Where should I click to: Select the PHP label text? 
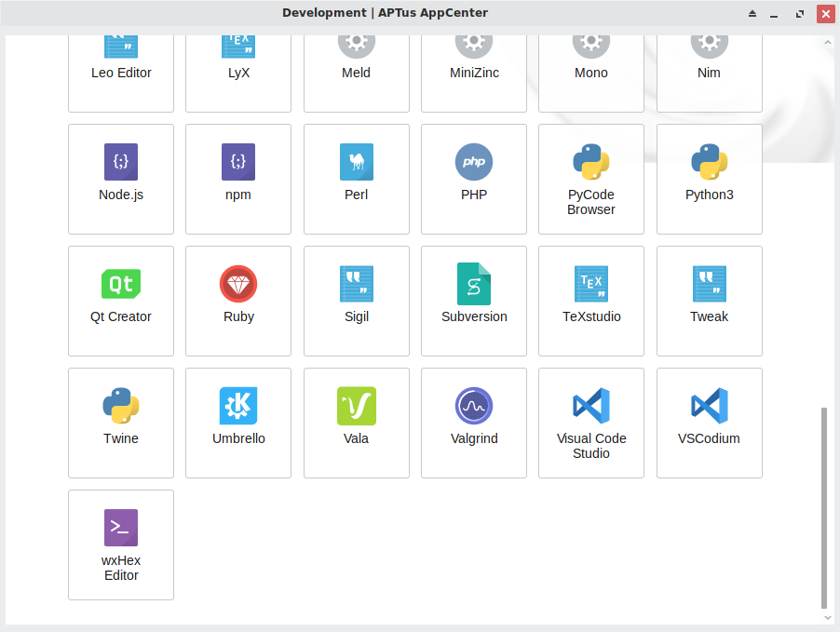pyautogui.click(x=474, y=195)
